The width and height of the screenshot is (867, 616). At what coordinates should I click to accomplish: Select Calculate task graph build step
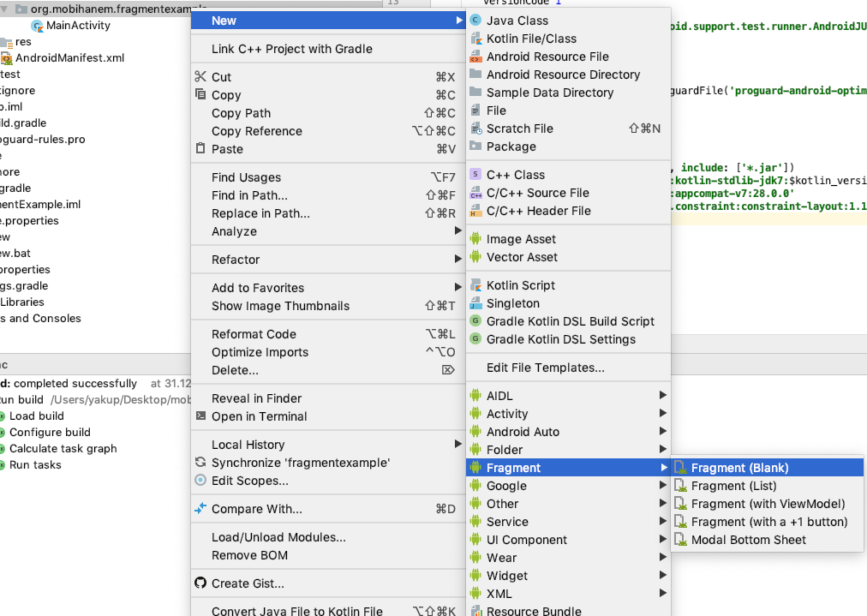tap(63, 448)
